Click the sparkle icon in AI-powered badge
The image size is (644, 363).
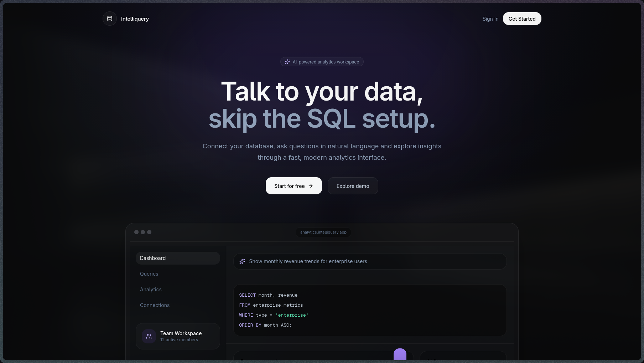tap(287, 62)
